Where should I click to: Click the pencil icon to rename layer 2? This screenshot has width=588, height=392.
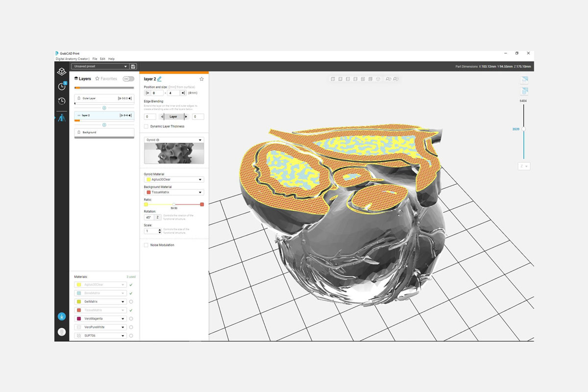coord(159,79)
